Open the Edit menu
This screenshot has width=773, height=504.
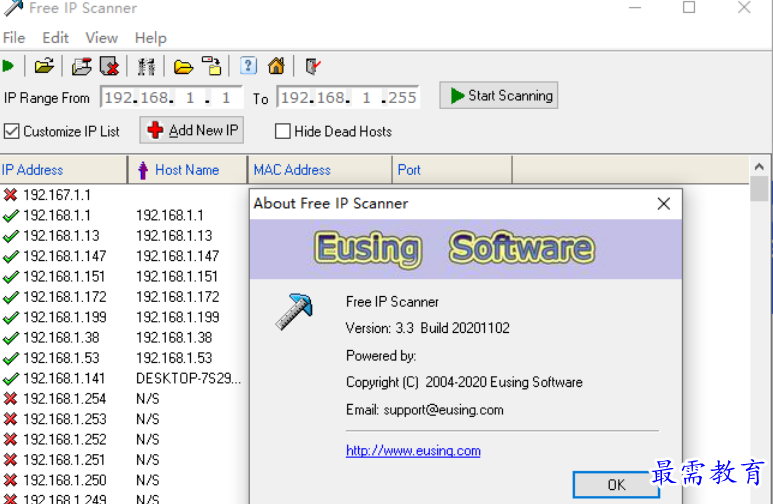click(55, 37)
